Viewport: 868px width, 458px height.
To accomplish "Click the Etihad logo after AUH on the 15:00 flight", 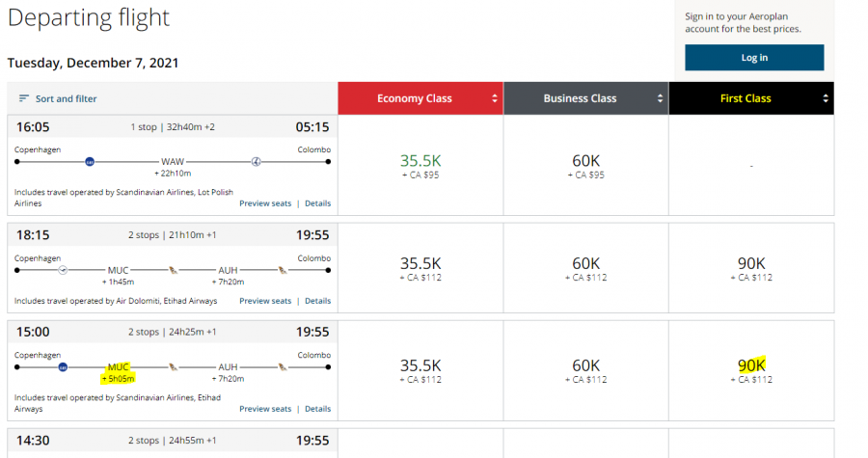I will coord(284,367).
